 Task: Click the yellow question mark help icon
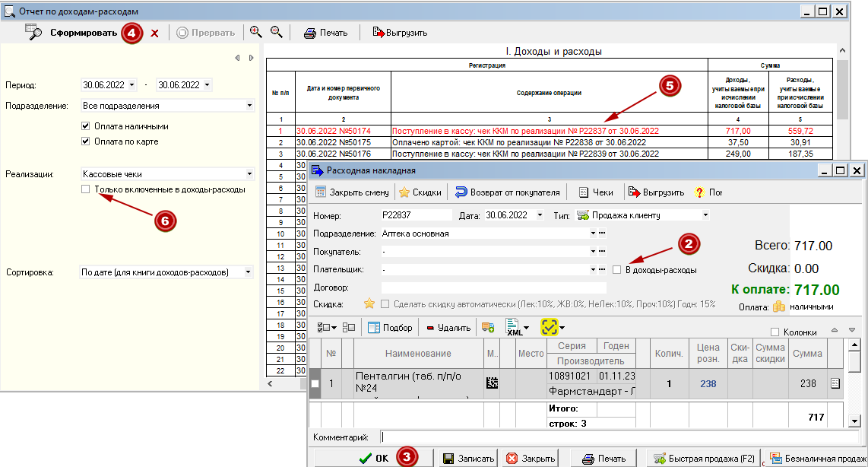pos(700,192)
